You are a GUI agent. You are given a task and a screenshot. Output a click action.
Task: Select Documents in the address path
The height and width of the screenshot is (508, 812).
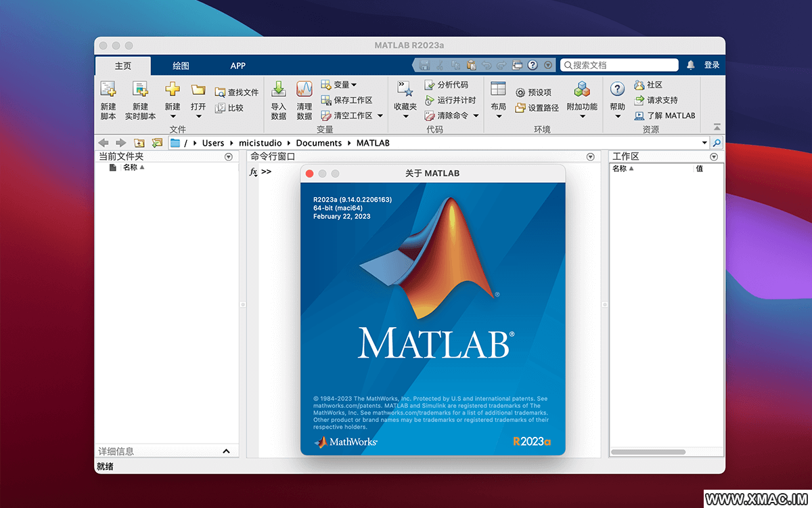(319, 143)
